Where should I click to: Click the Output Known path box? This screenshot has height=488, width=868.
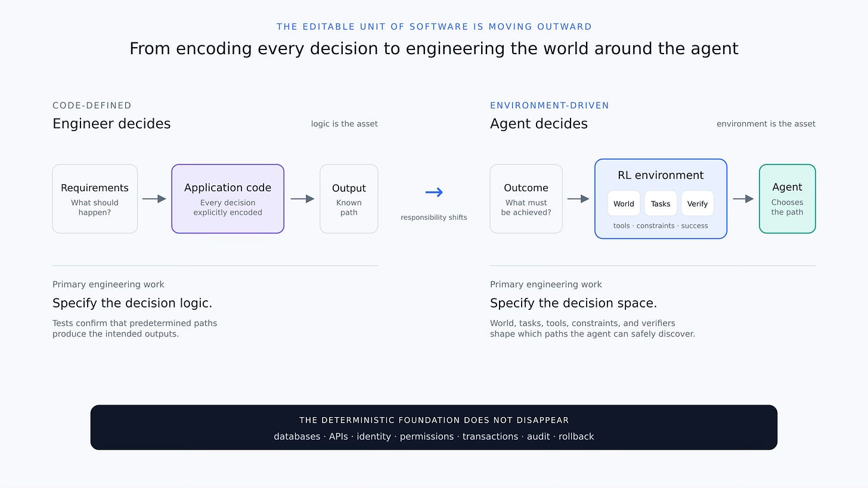pos(349,198)
